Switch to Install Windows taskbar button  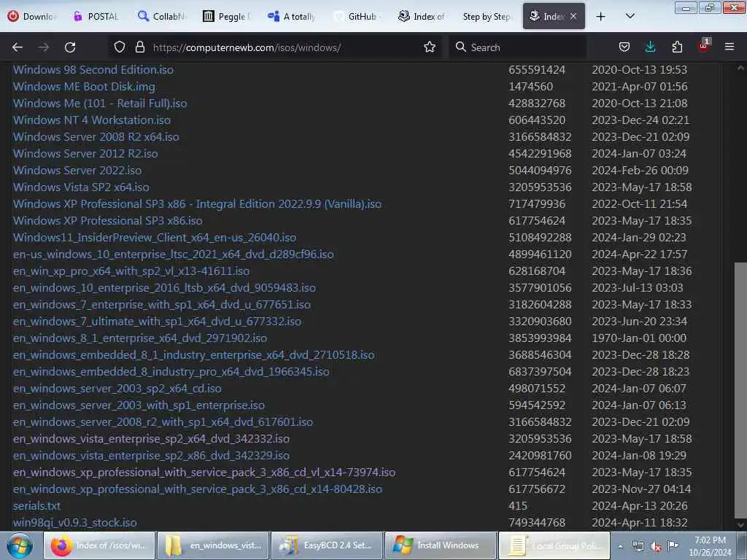point(441,545)
